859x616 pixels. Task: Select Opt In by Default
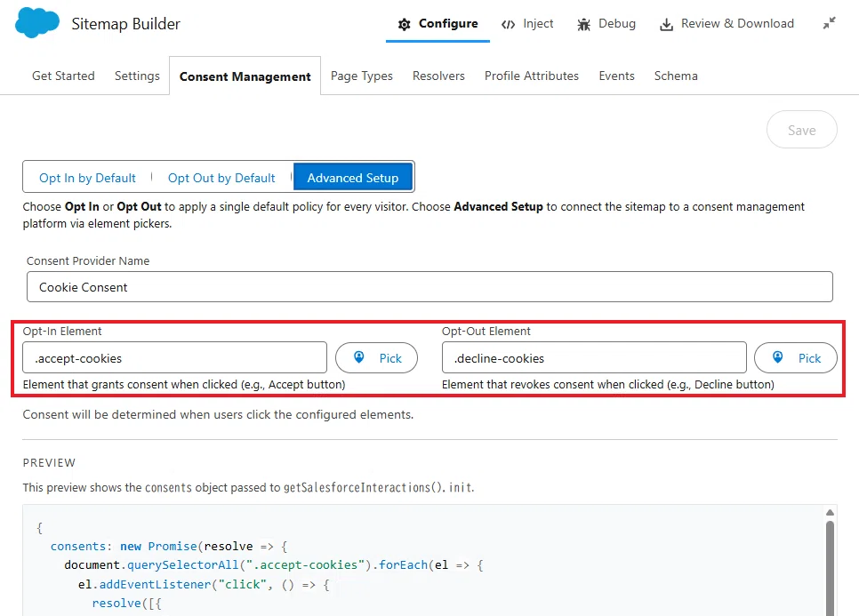point(88,178)
